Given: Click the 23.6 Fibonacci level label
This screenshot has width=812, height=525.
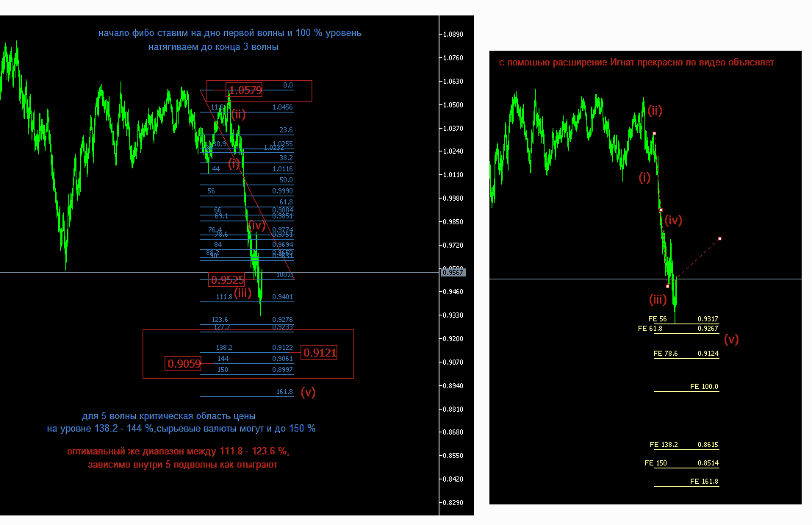Looking at the screenshot, I should pos(286,130).
